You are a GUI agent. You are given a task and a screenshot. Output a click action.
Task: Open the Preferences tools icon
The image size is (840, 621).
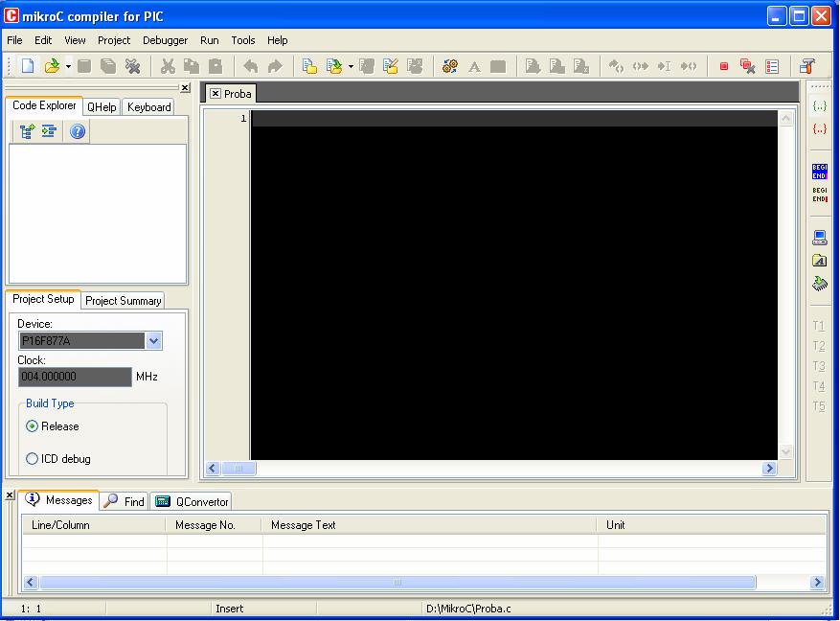[806, 66]
